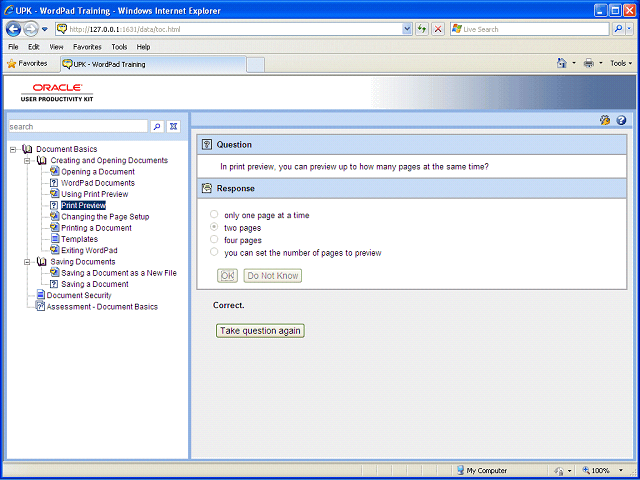
Task: Click the Back navigation arrow
Action: 13,29
